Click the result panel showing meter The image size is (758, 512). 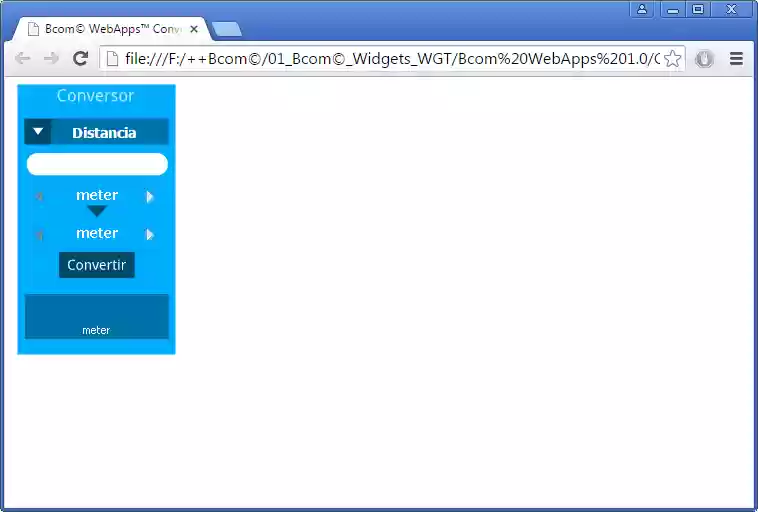point(97,317)
